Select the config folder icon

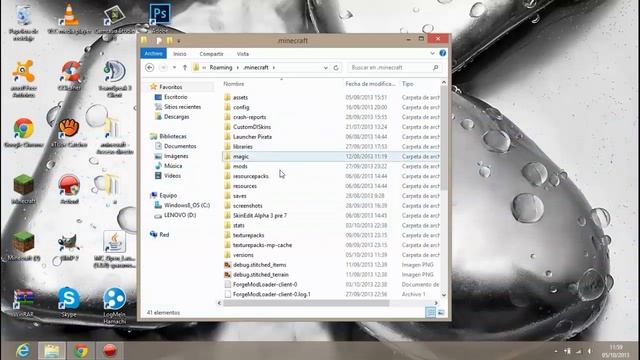[227, 107]
